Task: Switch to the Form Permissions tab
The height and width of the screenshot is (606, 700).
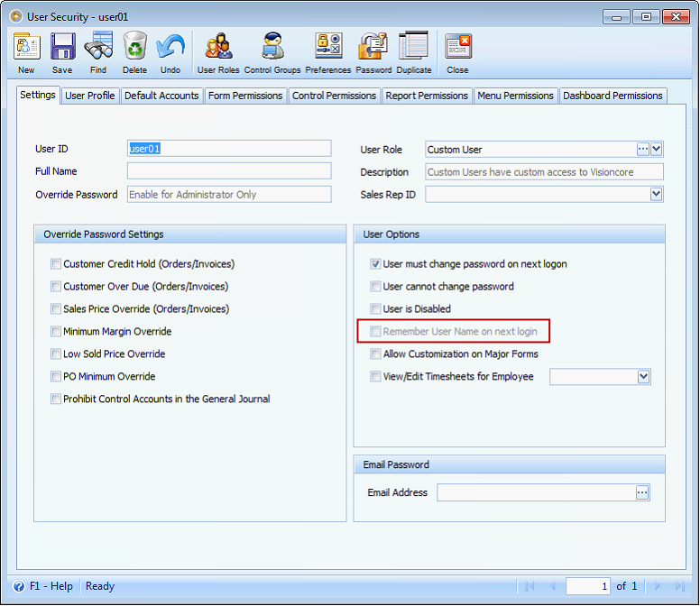Action: pyautogui.click(x=245, y=96)
